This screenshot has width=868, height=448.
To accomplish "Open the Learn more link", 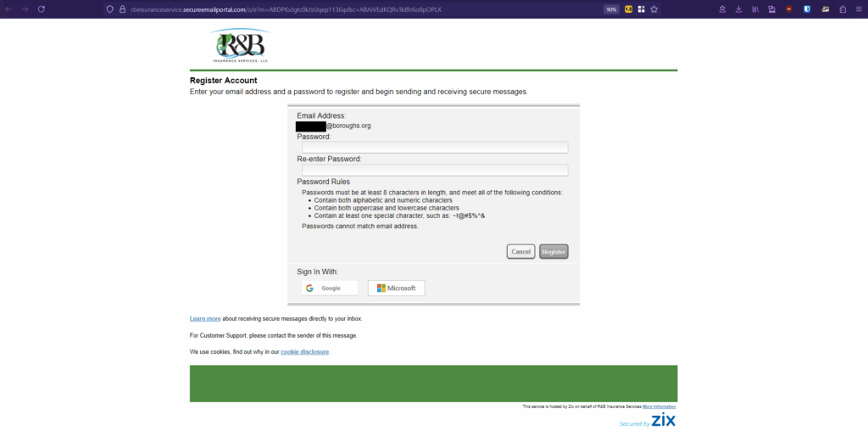I will (x=205, y=319).
